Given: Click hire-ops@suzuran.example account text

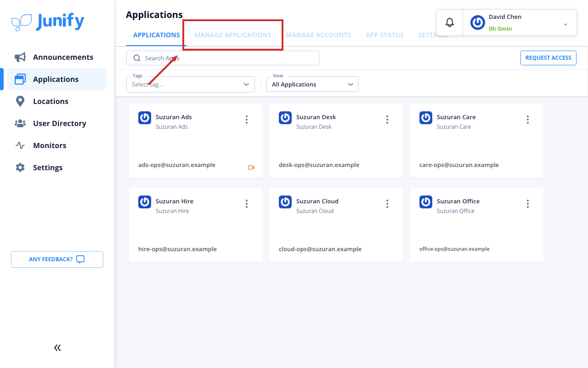Looking at the screenshot, I should [x=177, y=249].
